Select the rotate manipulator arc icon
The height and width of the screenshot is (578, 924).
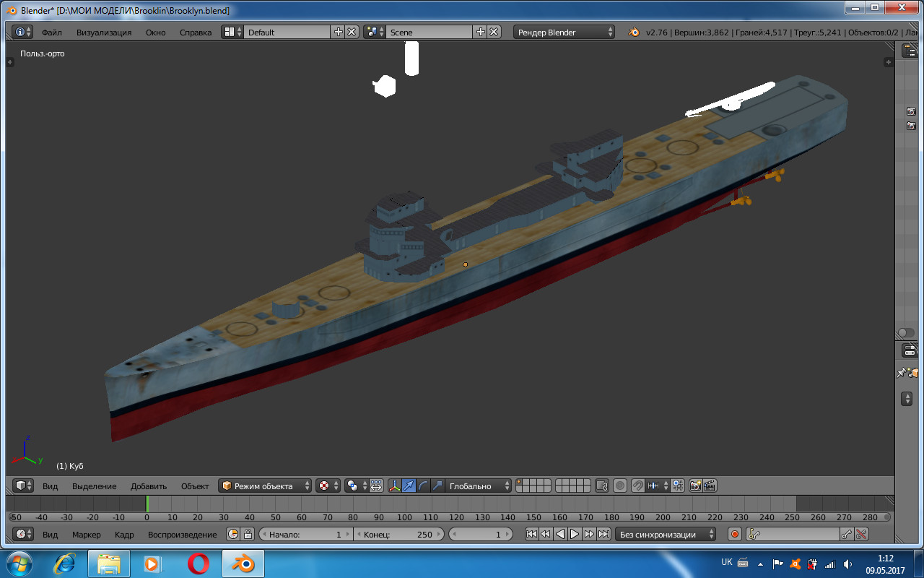pos(423,486)
